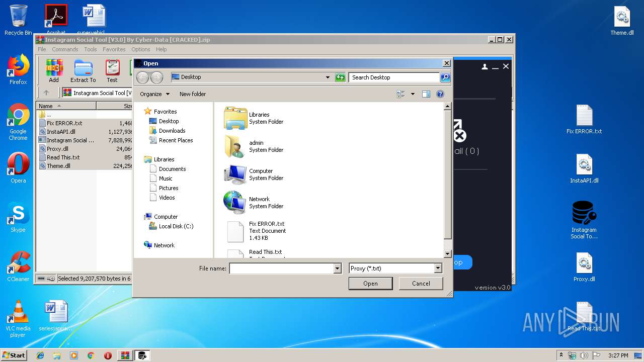
Task: Select the Computer system folder icon
Action: (x=235, y=174)
